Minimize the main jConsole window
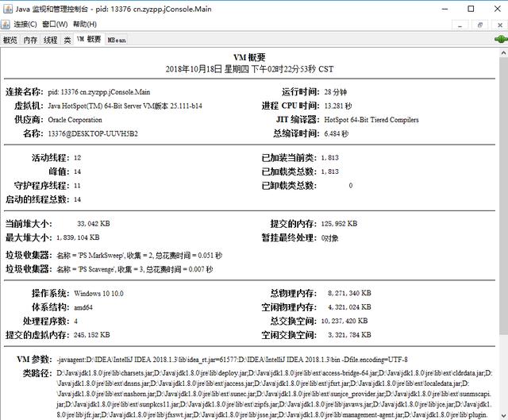This screenshot has height=420, width=508. click(x=444, y=9)
